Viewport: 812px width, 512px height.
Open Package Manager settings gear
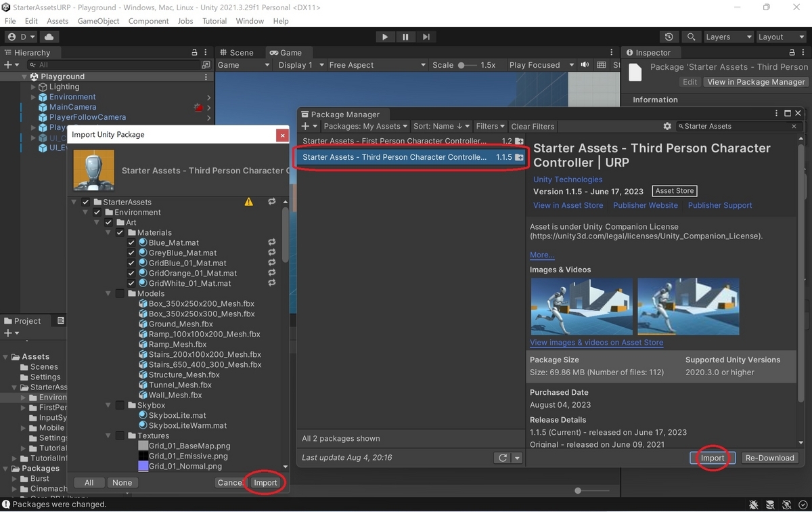click(x=667, y=127)
